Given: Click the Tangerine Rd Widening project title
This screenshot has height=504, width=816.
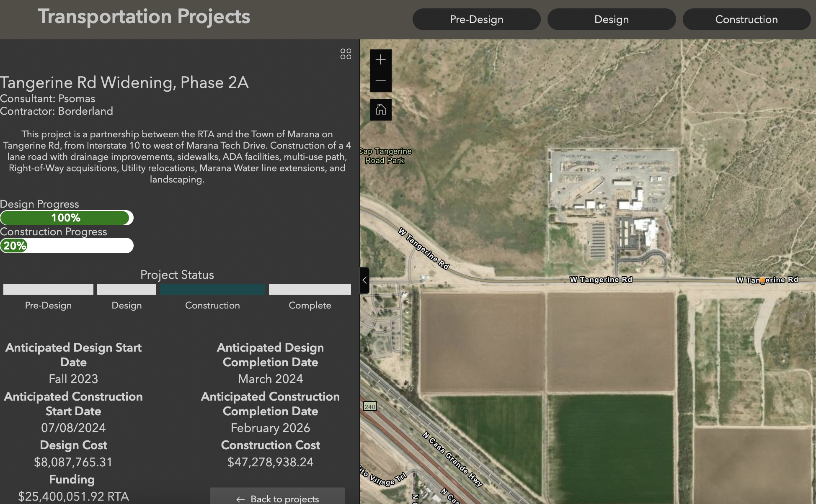Looking at the screenshot, I should coord(124,82).
